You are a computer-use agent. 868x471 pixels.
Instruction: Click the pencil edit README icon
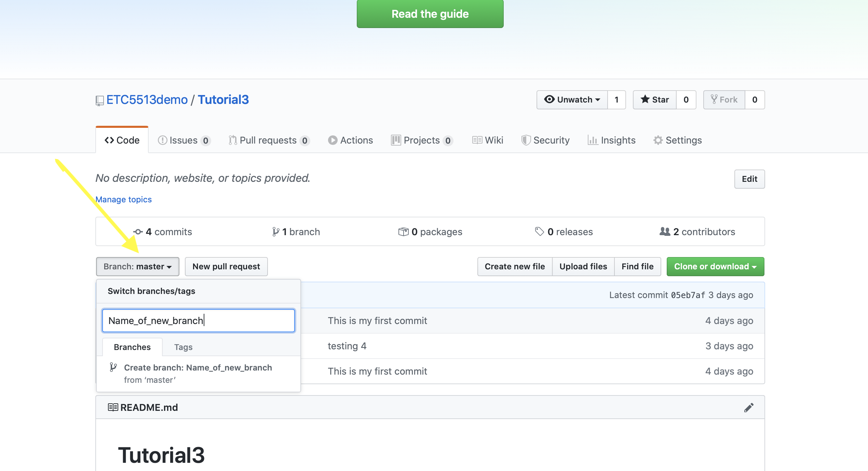click(748, 407)
